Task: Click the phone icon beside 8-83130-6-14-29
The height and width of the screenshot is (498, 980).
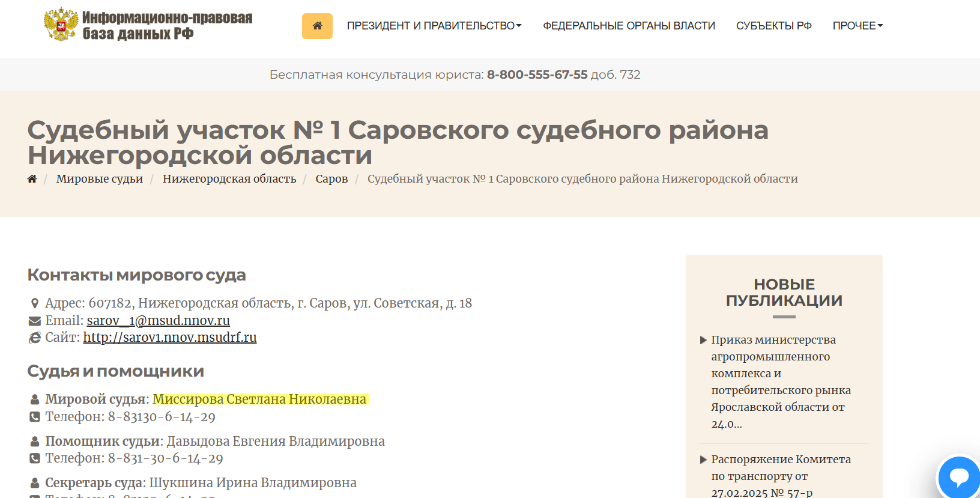Action: (35, 417)
